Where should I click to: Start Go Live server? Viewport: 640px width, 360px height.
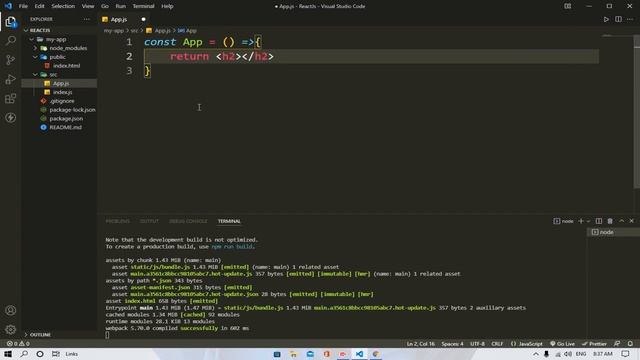[562, 344]
